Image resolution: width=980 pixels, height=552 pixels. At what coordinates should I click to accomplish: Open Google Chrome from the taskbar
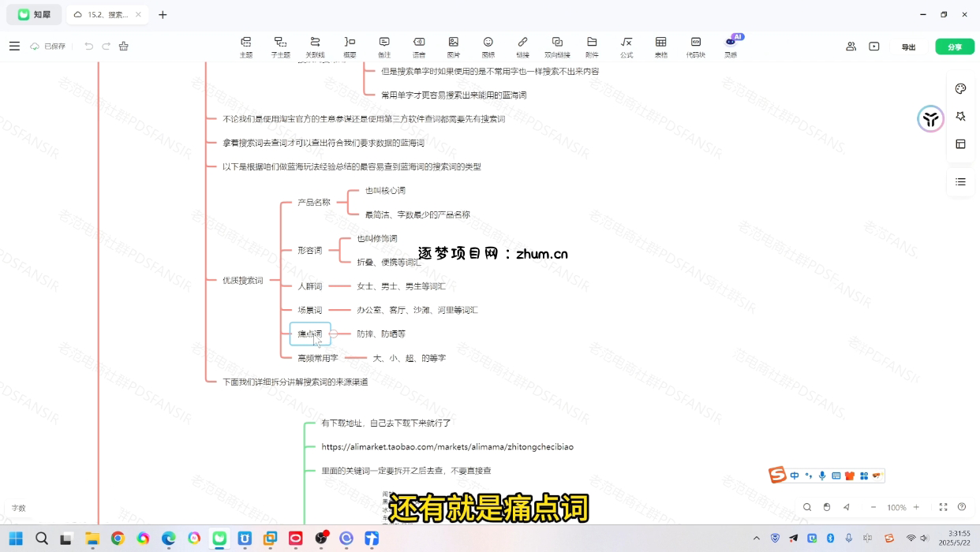coord(118,539)
